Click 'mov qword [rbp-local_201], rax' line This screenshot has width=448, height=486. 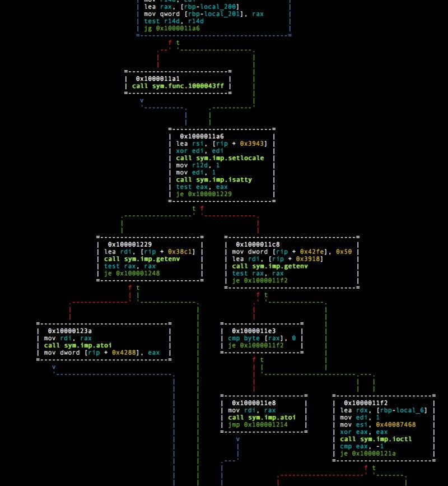204,14
